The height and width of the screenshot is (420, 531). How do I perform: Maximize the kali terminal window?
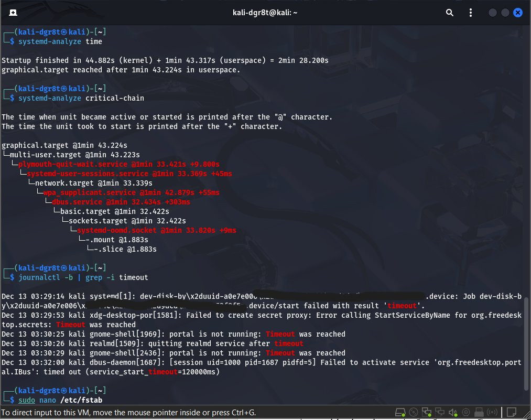click(x=505, y=13)
